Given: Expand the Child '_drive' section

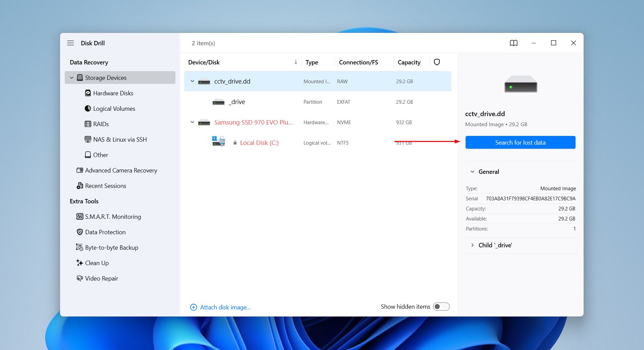Looking at the screenshot, I should click(472, 245).
